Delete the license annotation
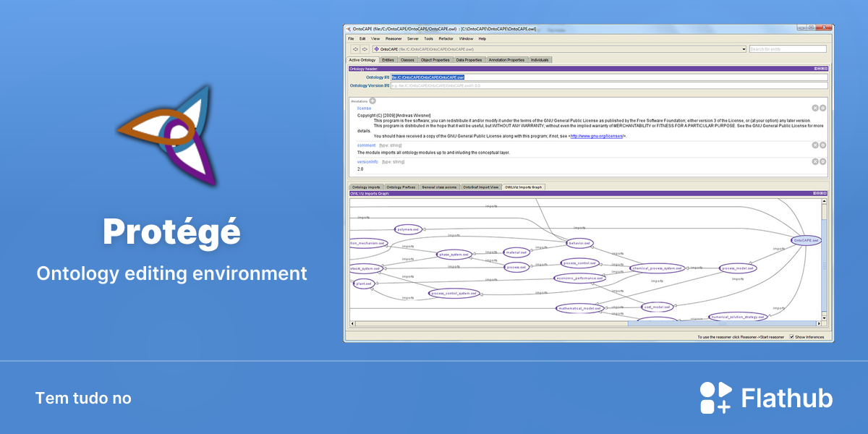Screen dimensions: 868x434 point(814,108)
